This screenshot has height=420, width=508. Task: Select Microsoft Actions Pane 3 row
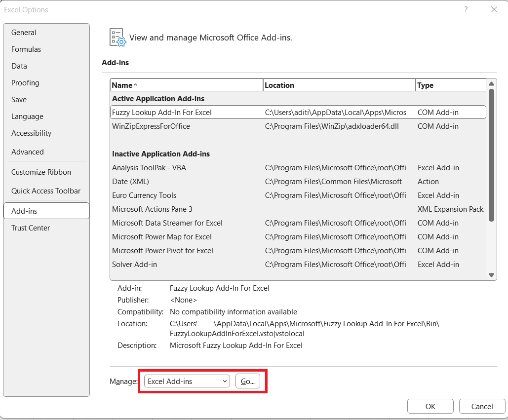pos(298,209)
